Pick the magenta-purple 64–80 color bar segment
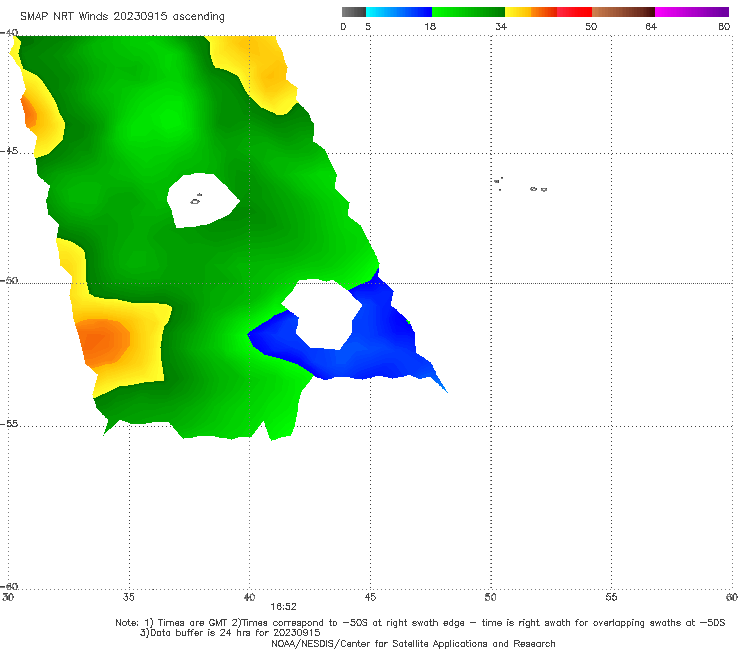Viewport: 740px width, 650px height. coord(692,12)
